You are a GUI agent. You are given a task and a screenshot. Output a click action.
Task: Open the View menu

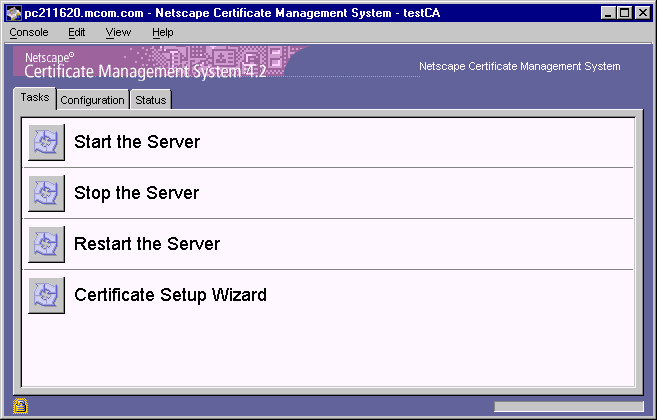tap(118, 33)
